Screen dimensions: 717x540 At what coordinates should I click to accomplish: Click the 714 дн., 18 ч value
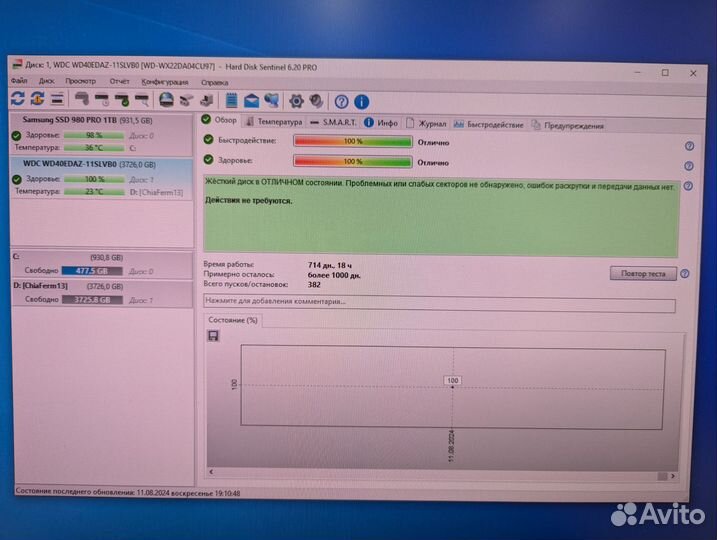click(x=330, y=265)
